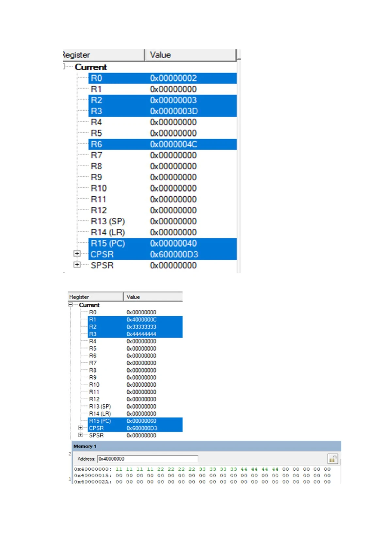
Task: Click value 0x44444444 in the register list
Action: click(x=141, y=334)
